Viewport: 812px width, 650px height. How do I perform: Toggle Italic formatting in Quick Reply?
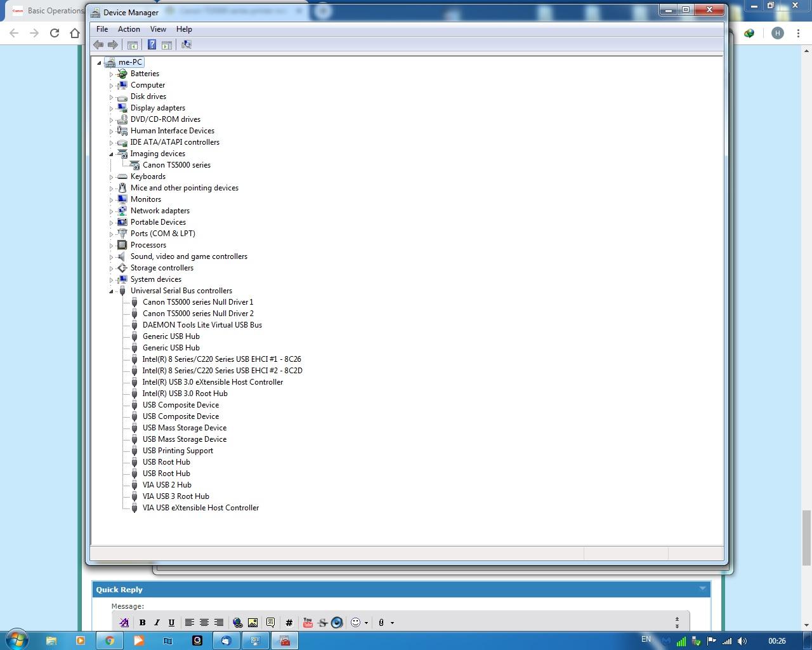pyautogui.click(x=157, y=623)
